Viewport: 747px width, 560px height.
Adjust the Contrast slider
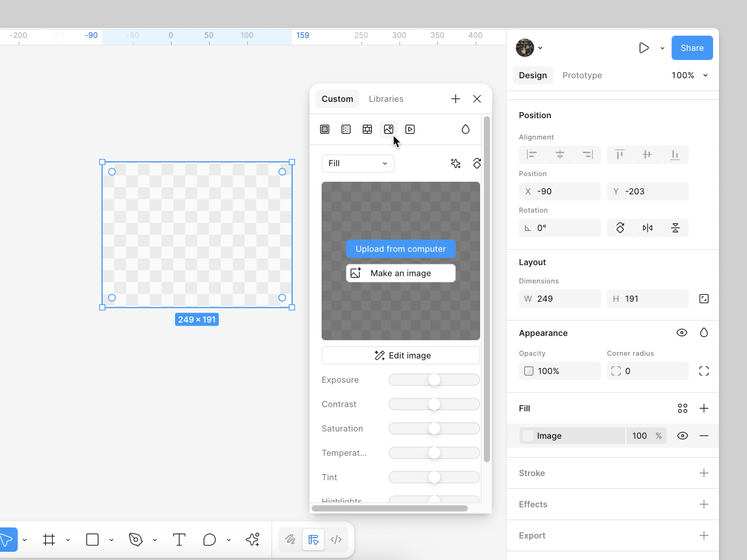pos(433,404)
